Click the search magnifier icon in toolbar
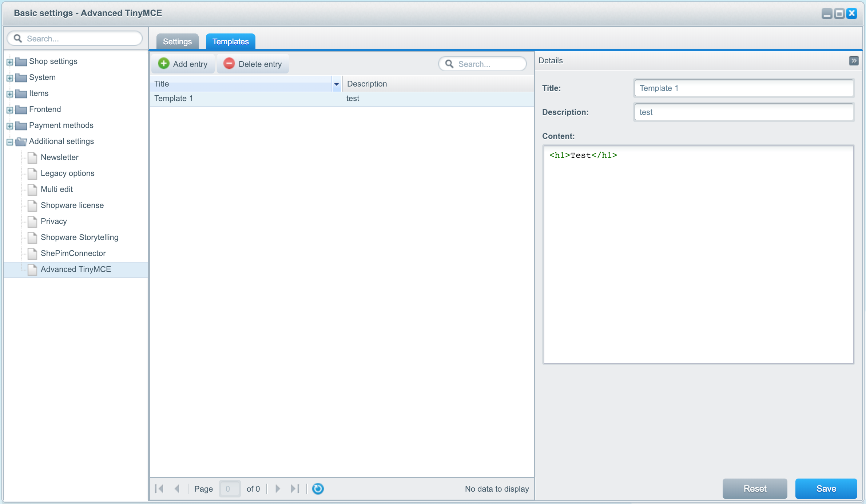Image resolution: width=866 pixels, height=504 pixels. (450, 64)
